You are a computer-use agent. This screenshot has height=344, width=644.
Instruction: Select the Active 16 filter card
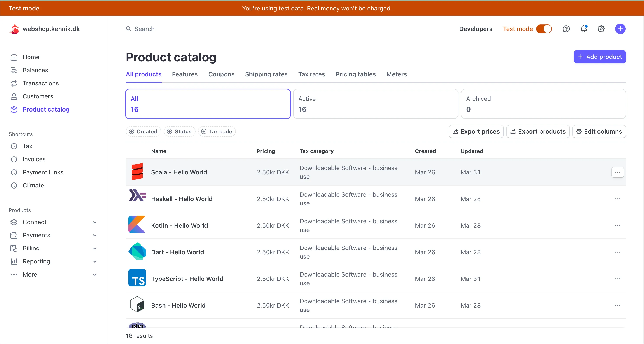[x=376, y=104]
